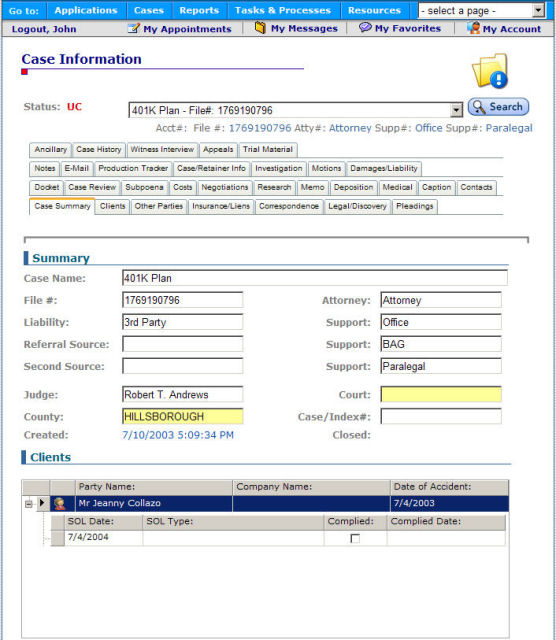Switch to the Contacts tab
Viewport: 556px width, 640px height.
(x=476, y=187)
